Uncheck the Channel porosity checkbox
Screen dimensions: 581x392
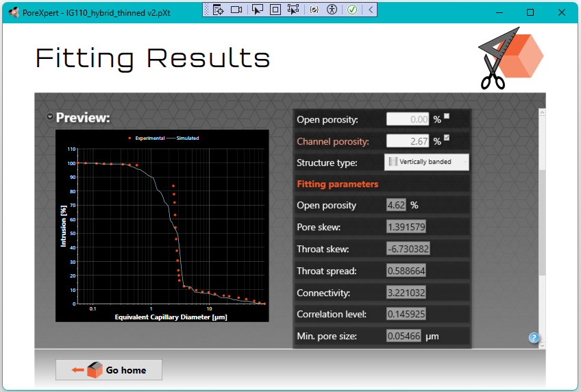[x=447, y=138]
